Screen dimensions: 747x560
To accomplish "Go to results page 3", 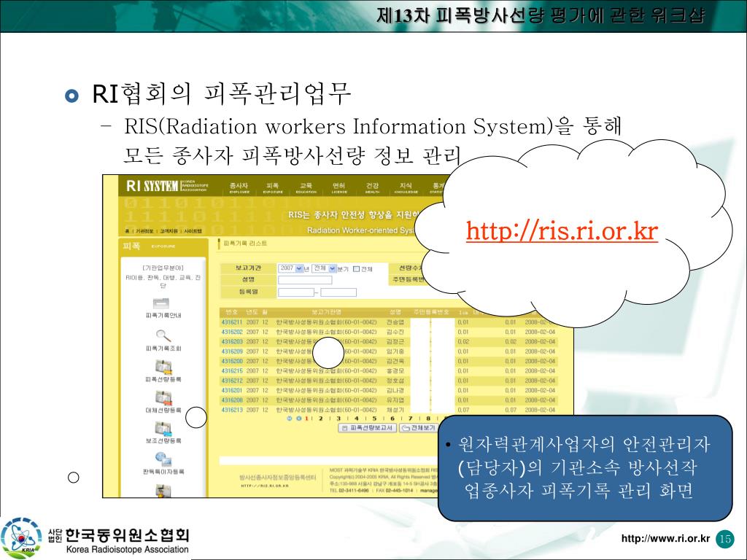I will coord(338,419).
